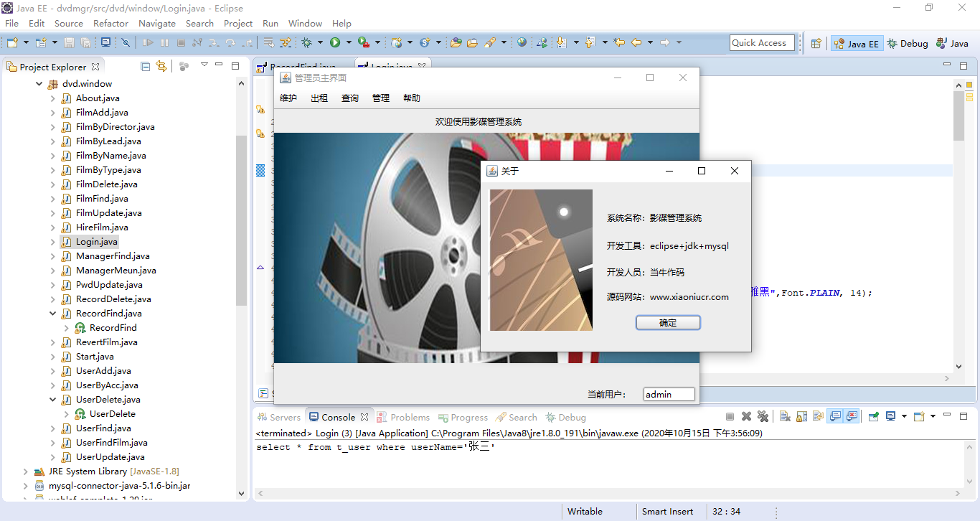Open the 查询 menu in admin window
This screenshot has width=980, height=521.
350,98
